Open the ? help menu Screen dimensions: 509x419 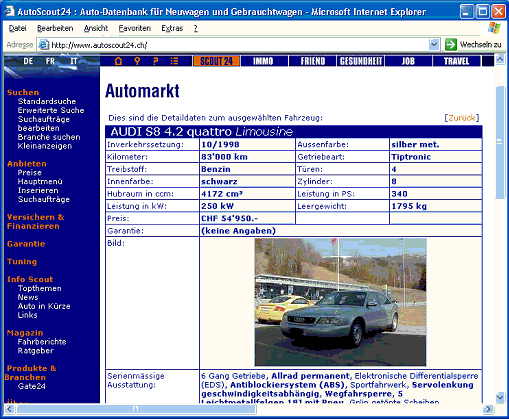point(196,28)
